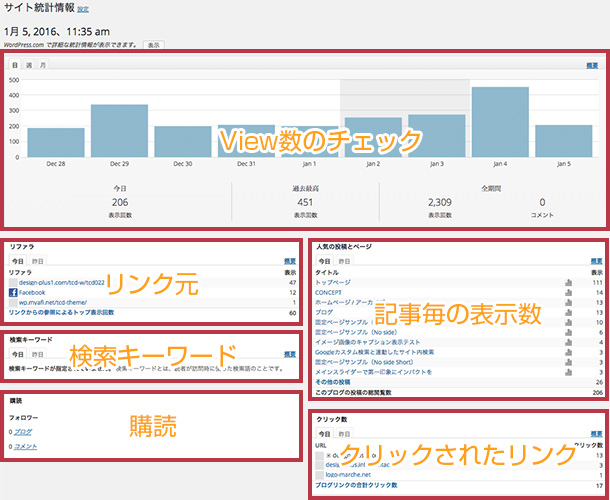Click stats icon beside CONCEPT page
The height and width of the screenshot is (500, 610).
click(569, 292)
